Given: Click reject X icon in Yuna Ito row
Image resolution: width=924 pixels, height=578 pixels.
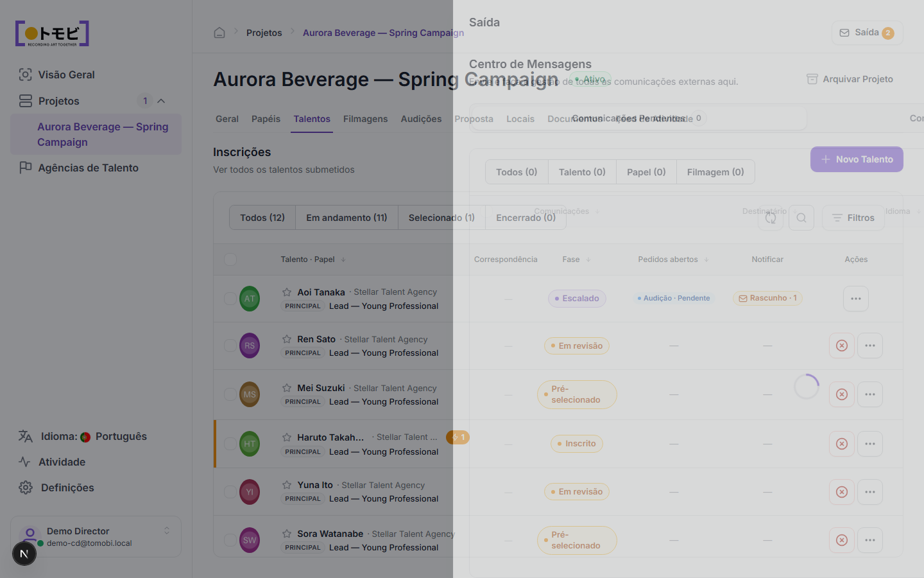Looking at the screenshot, I should pos(842,492).
